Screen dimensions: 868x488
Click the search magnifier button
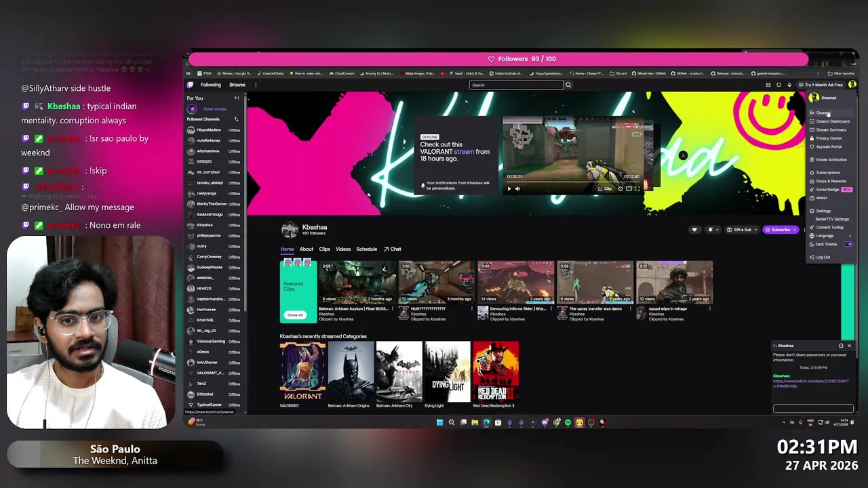568,85
